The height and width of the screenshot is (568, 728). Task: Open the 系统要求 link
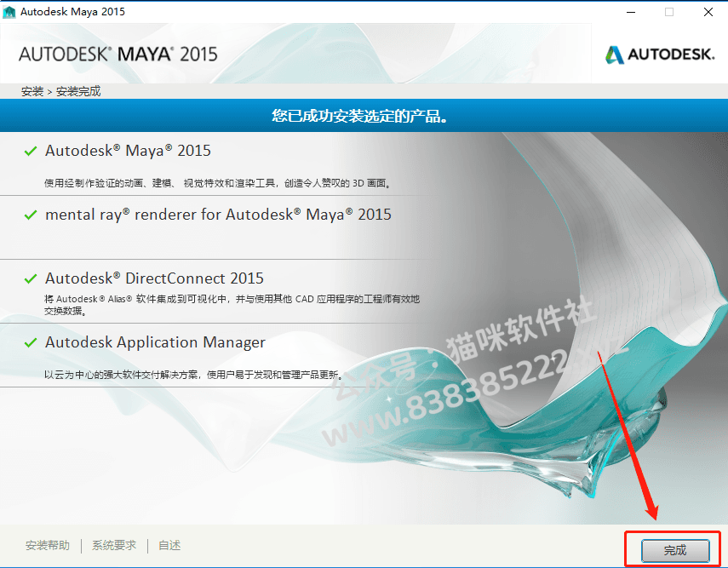(114, 545)
